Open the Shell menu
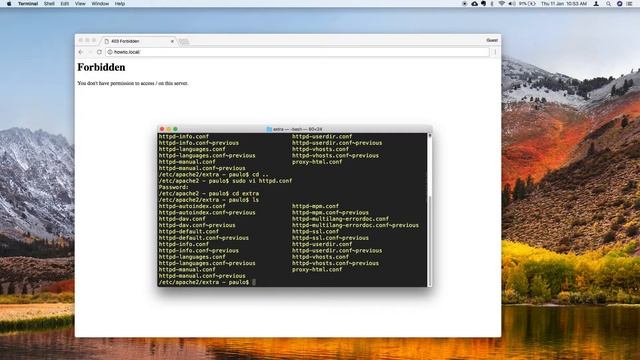This screenshot has width=640, height=360. (x=49, y=4)
